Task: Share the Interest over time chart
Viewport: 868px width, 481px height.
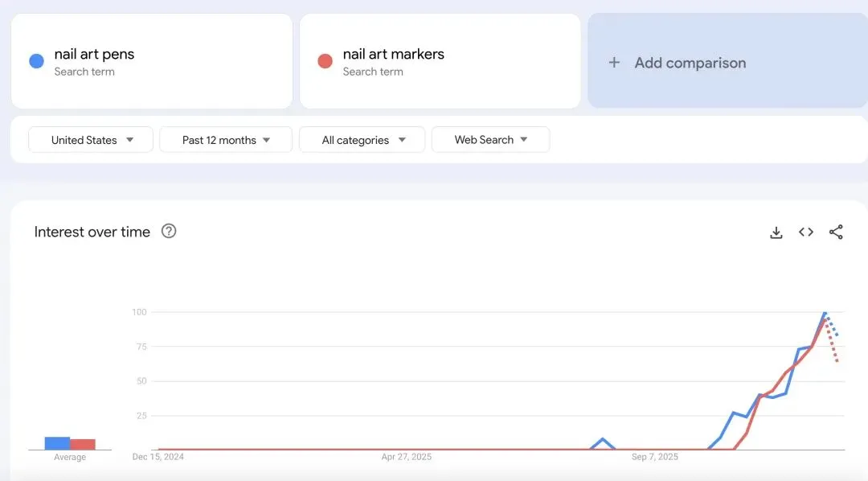Action: point(837,232)
